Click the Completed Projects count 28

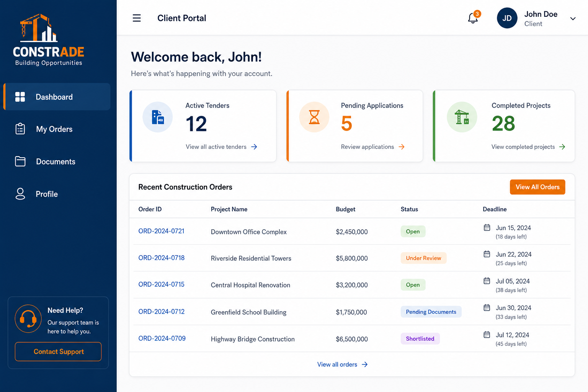[x=503, y=124]
